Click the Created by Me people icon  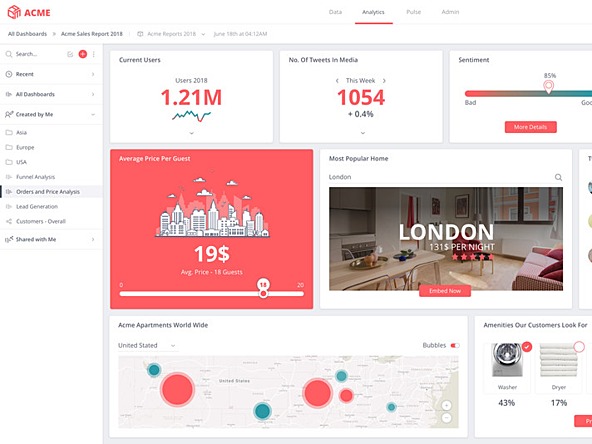(x=9, y=114)
